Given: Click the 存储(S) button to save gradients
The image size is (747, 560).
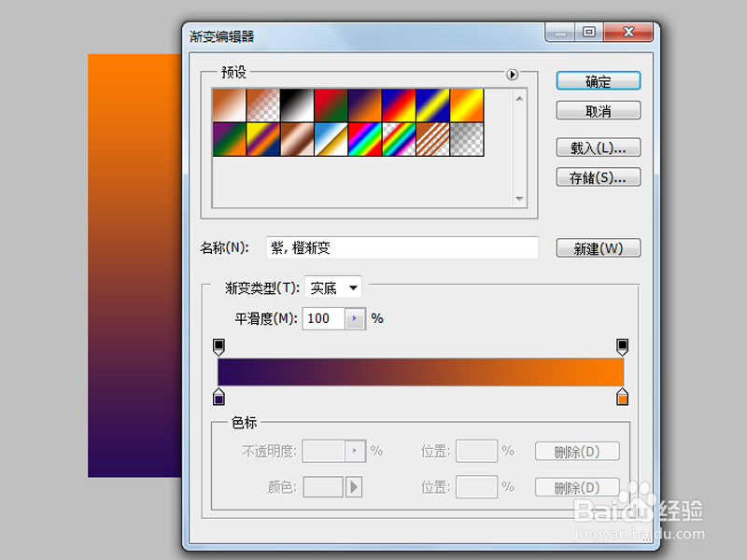Looking at the screenshot, I should point(598,176).
